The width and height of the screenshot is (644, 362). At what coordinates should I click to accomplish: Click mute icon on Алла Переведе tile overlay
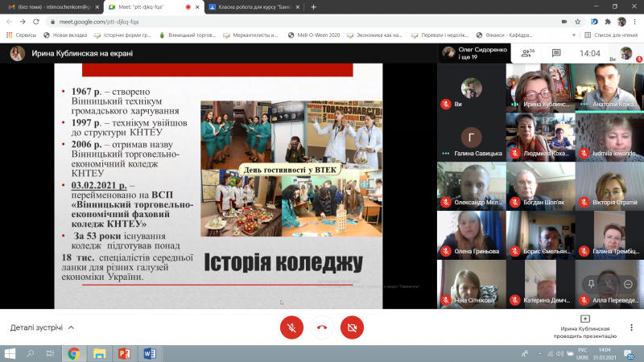pos(609,284)
